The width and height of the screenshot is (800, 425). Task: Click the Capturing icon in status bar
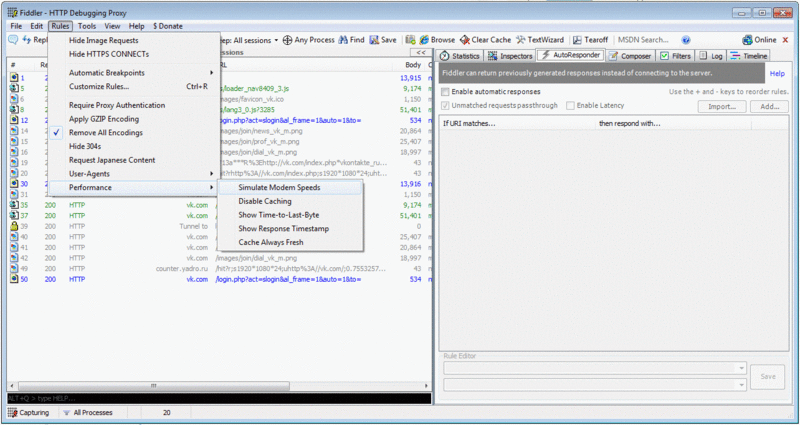(13, 412)
